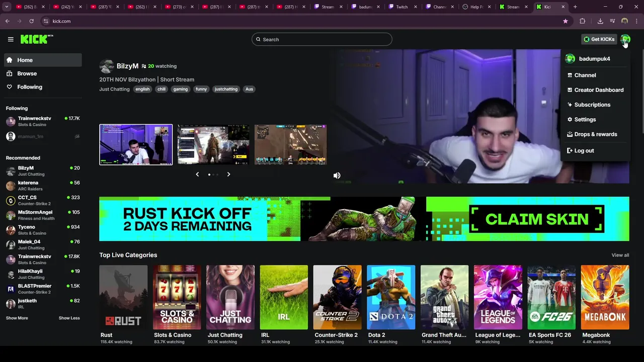Click the Home sidebar icon
This screenshot has height=362, width=644.
pos(10,60)
